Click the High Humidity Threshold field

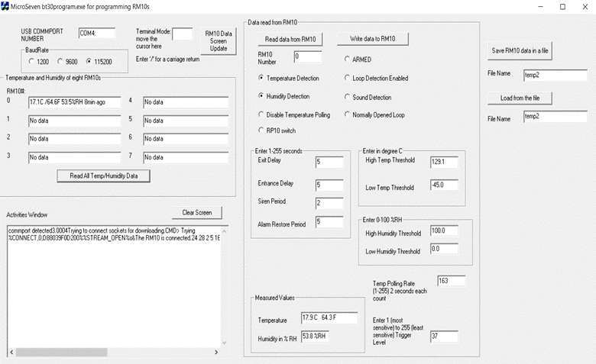click(x=444, y=230)
